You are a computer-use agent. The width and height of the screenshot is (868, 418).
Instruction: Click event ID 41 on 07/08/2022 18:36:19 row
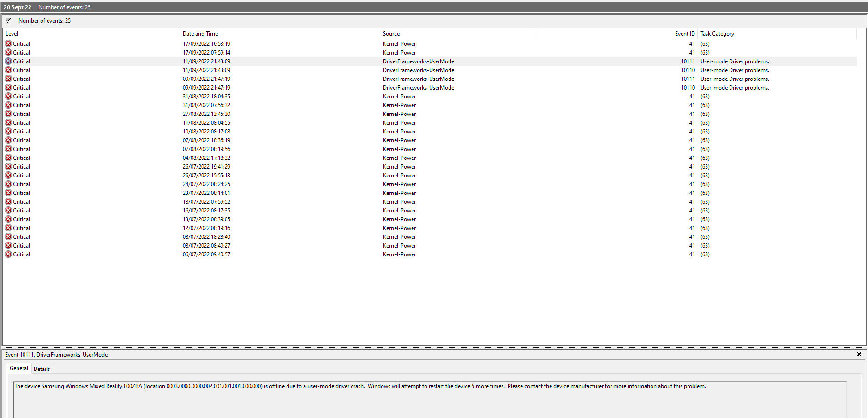(692, 140)
